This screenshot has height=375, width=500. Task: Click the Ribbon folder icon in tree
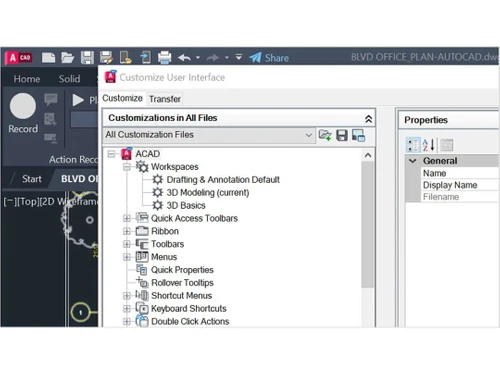(x=142, y=231)
